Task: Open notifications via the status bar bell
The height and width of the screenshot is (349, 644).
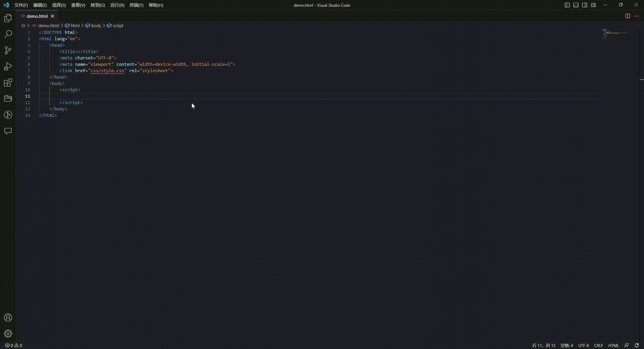Action: tap(638, 345)
